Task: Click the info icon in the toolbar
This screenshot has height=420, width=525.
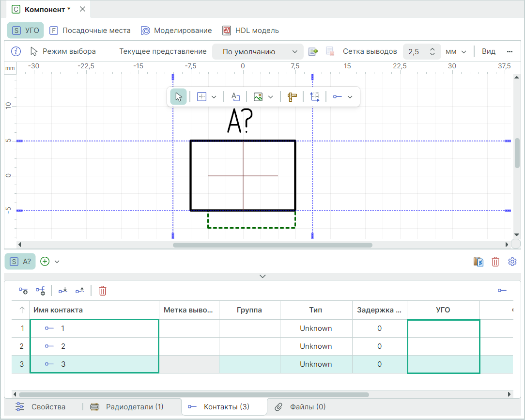Action: point(16,51)
